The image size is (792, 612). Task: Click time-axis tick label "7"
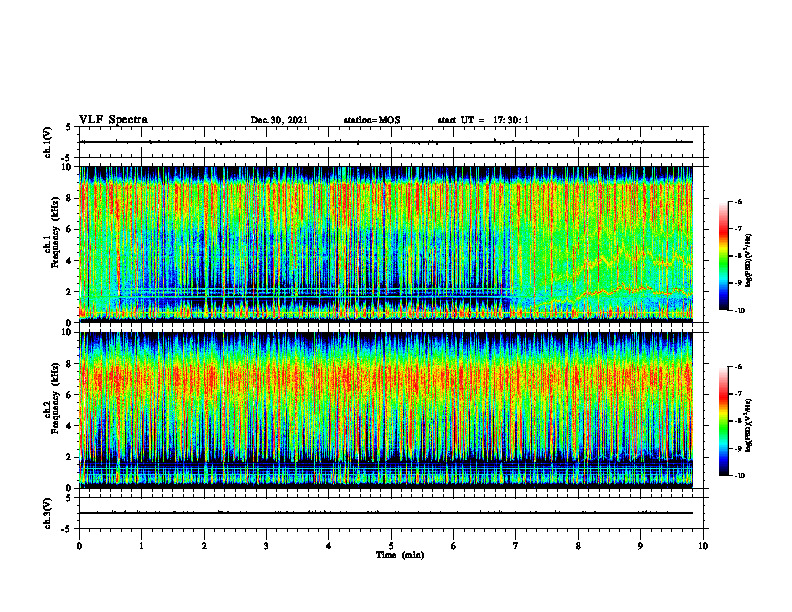[x=516, y=546]
